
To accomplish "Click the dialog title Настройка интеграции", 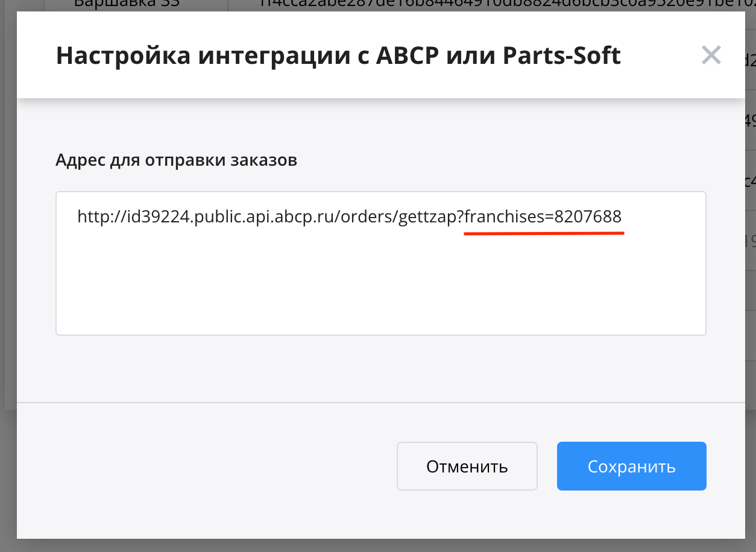I will pyautogui.click(x=204, y=55).
